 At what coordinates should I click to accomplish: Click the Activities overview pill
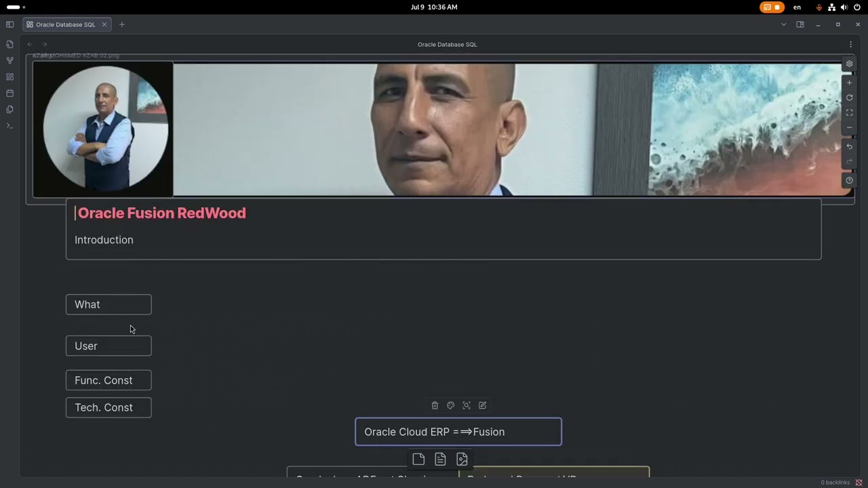[x=14, y=7]
